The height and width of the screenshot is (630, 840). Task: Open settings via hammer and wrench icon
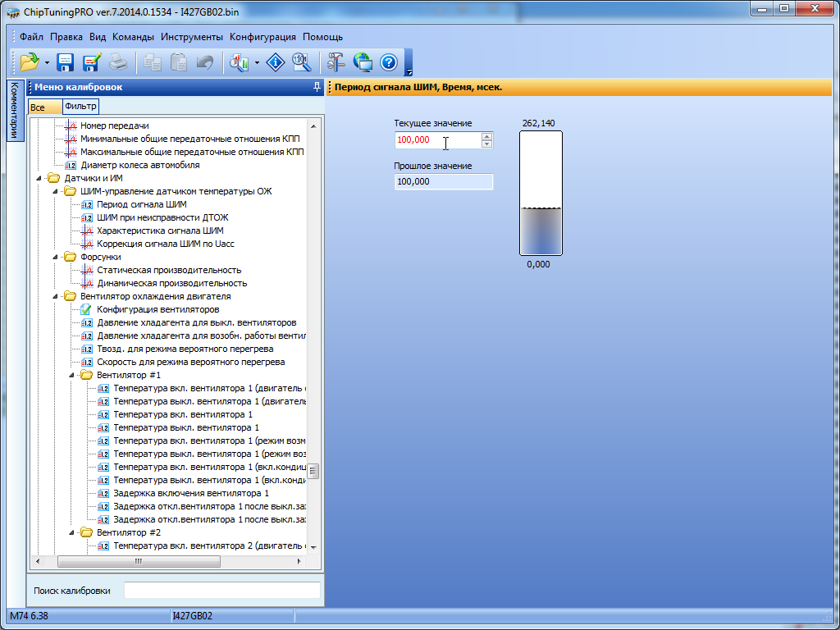point(336,62)
